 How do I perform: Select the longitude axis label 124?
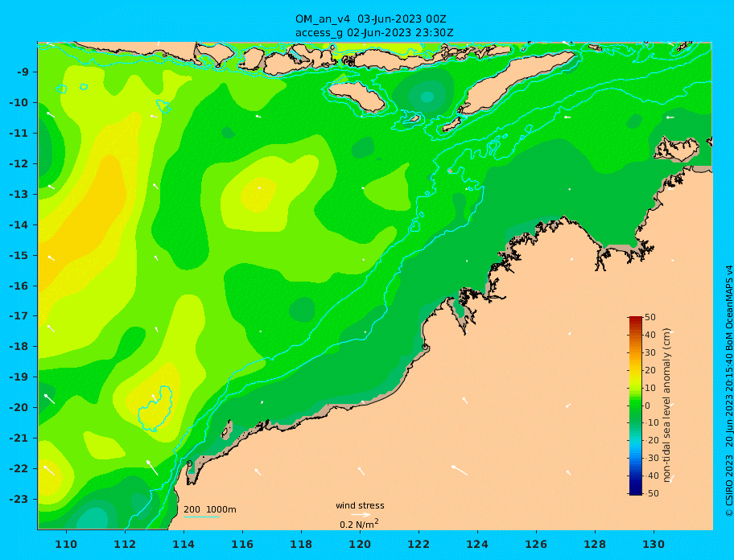477,544
